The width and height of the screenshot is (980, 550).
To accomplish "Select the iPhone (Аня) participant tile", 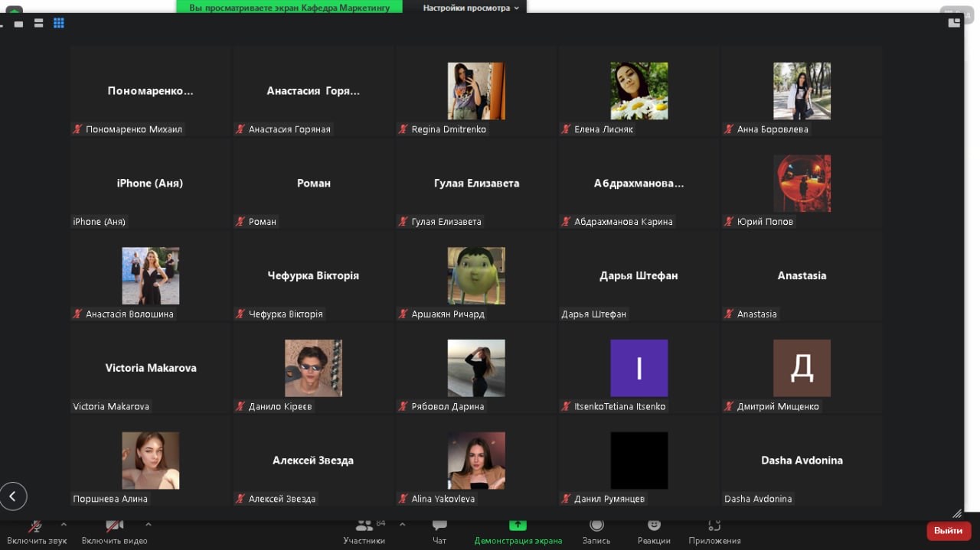I will coord(151,184).
